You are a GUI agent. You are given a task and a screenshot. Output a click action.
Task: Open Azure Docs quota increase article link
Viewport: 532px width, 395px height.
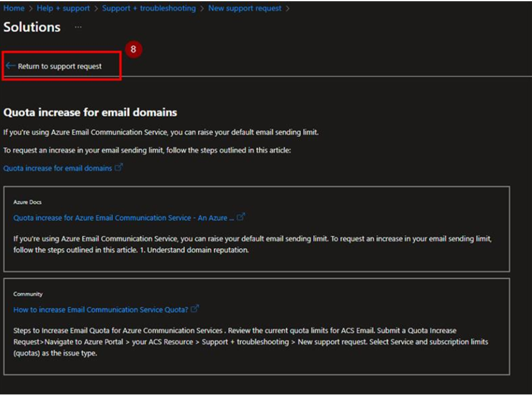[x=124, y=218]
